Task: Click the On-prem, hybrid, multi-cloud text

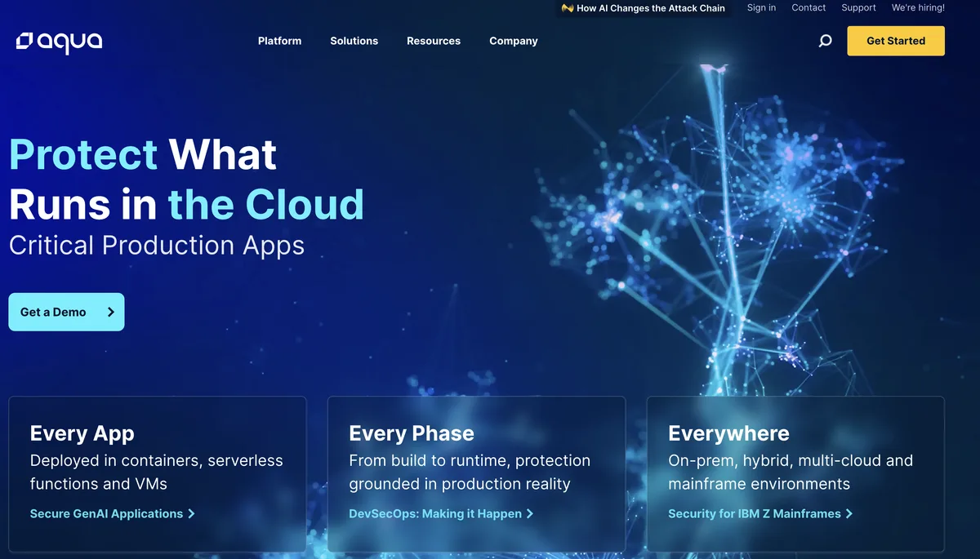Action: (x=791, y=472)
